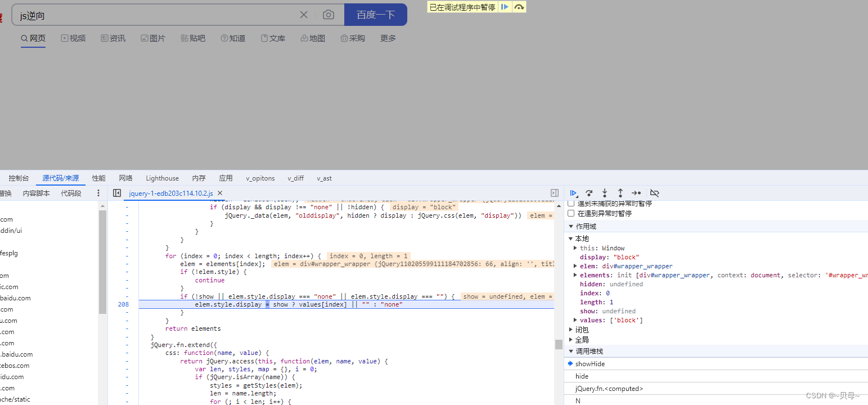Switch to the Lighthouse tab
Viewport: 868px width, 405px height.
tap(163, 178)
